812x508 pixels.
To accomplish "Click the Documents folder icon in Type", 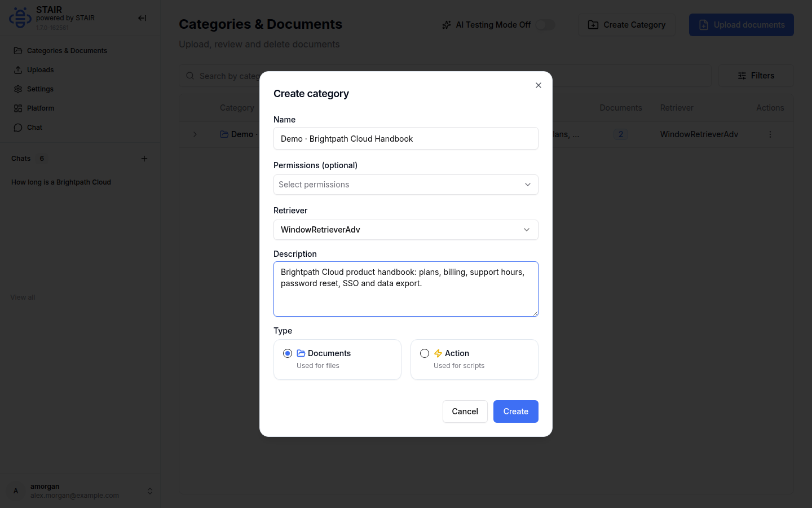I will (301, 353).
